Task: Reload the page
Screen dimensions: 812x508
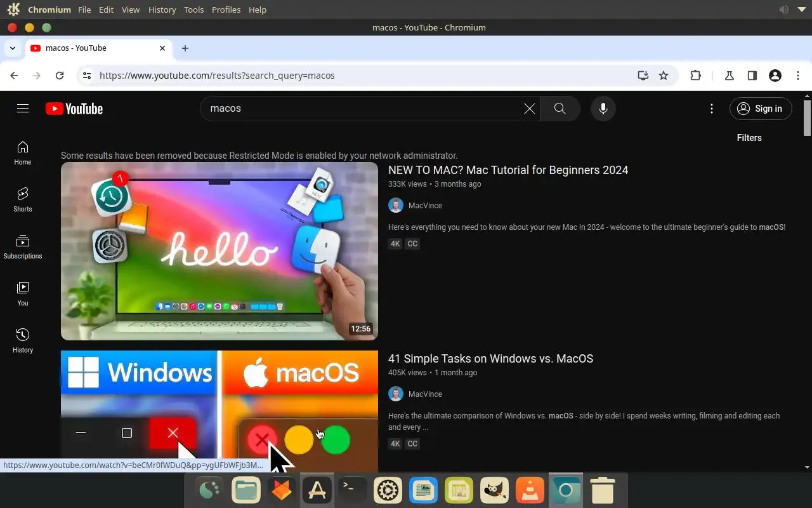Action: point(60,76)
